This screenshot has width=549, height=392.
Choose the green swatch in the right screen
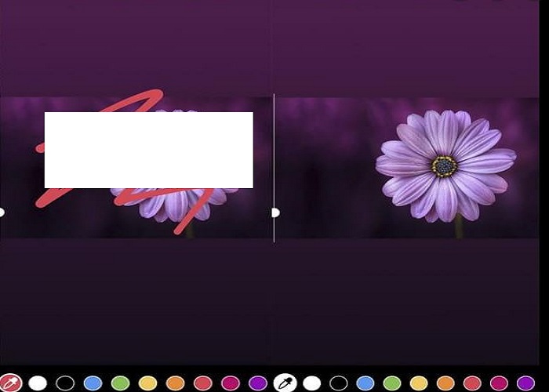(392, 383)
